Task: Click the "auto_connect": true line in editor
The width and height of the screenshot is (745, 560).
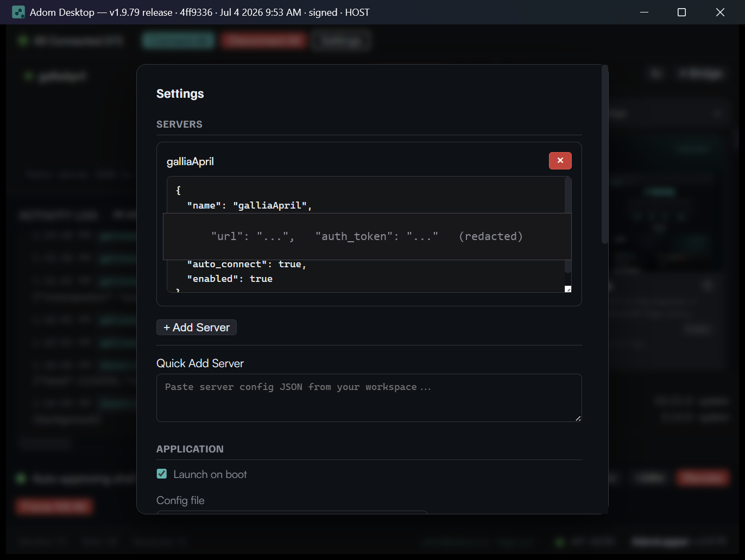Action: tap(247, 264)
